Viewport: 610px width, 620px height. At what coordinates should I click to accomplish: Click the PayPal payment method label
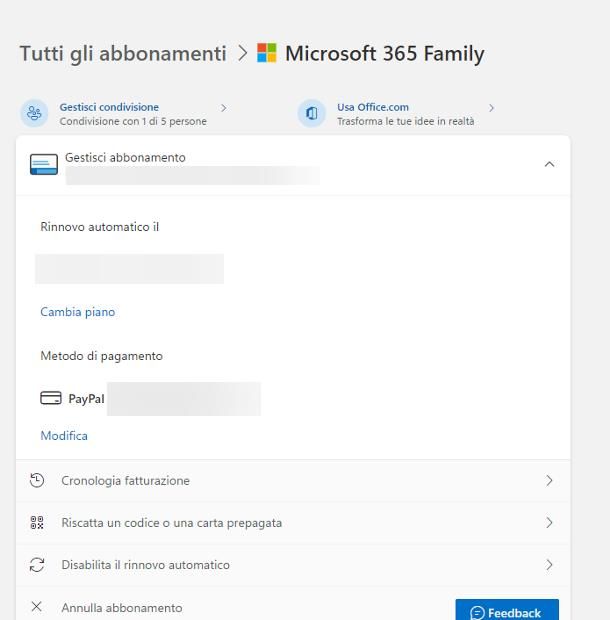(x=87, y=399)
